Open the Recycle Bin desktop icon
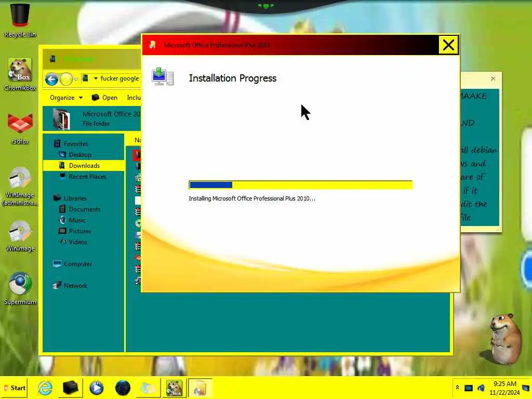This screenshot has width=532, height=399. coord(20,20)
